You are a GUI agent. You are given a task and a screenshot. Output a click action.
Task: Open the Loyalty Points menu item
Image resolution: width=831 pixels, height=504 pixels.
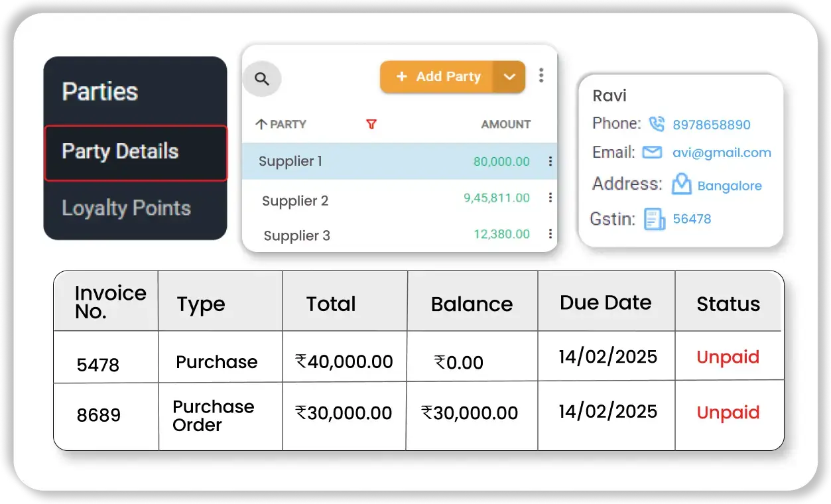126,208
